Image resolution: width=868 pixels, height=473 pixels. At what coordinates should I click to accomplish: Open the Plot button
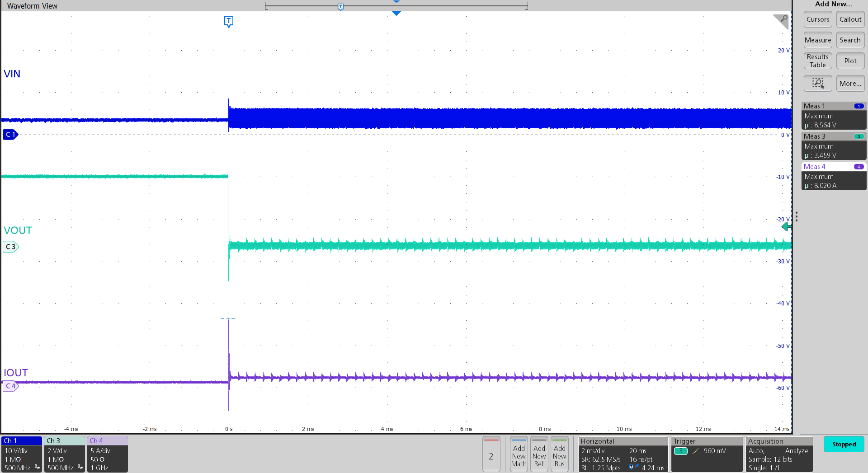click(x=850, y=61)
